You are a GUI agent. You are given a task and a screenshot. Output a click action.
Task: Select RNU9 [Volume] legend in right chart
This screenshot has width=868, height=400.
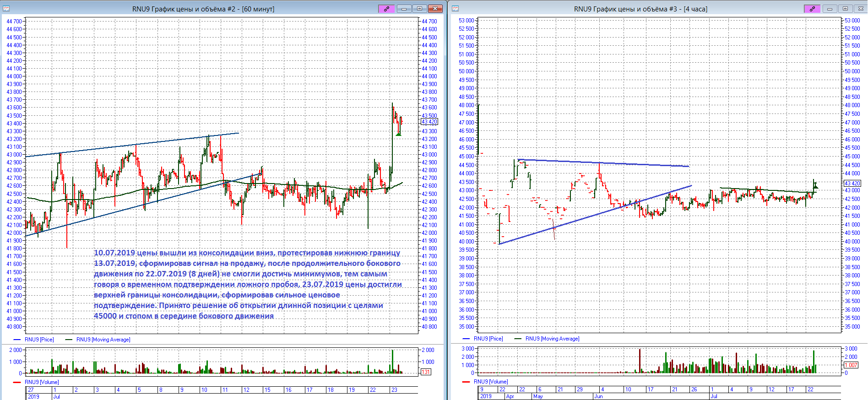(x=490, y=382)
